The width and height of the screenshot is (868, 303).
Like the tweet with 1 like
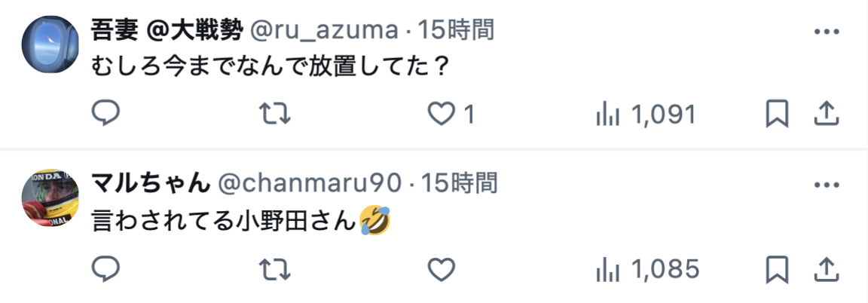click(442, 115)
